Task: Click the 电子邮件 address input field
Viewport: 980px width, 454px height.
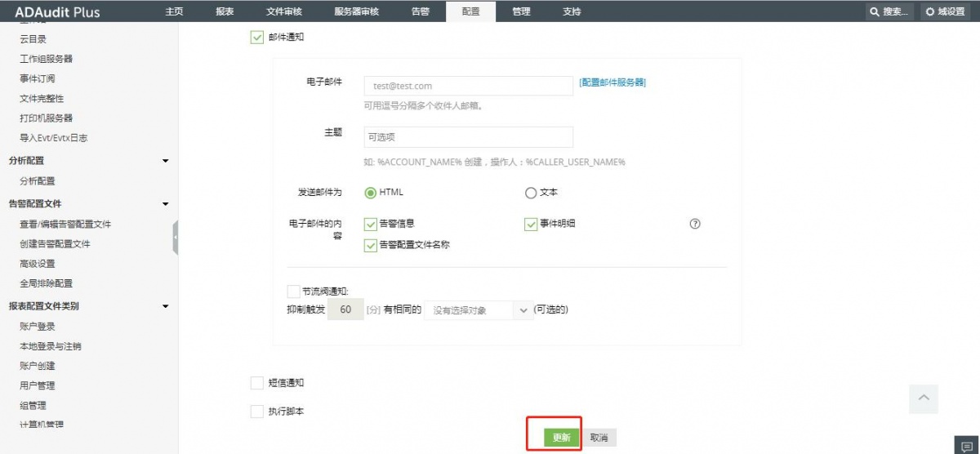Action: tap(468, 86)
